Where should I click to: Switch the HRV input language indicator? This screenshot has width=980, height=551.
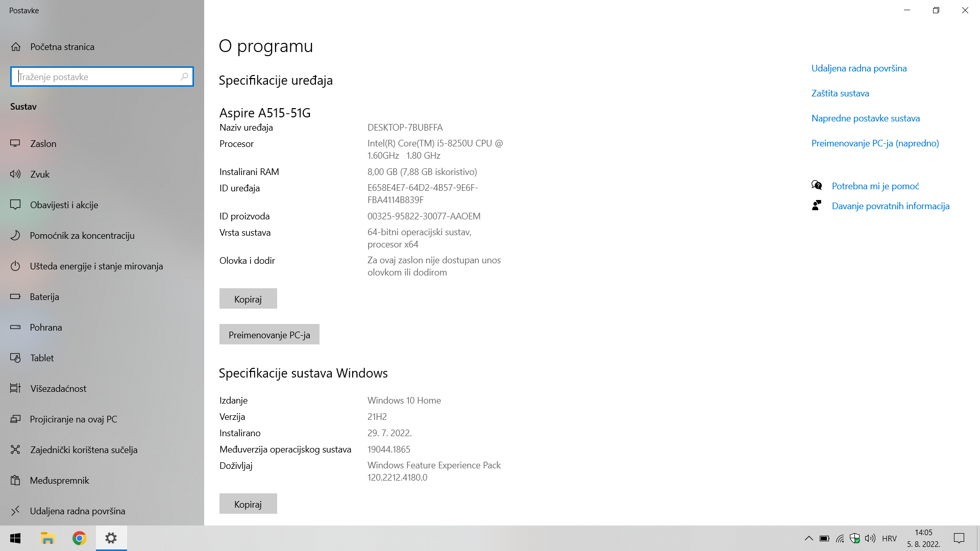889,538
